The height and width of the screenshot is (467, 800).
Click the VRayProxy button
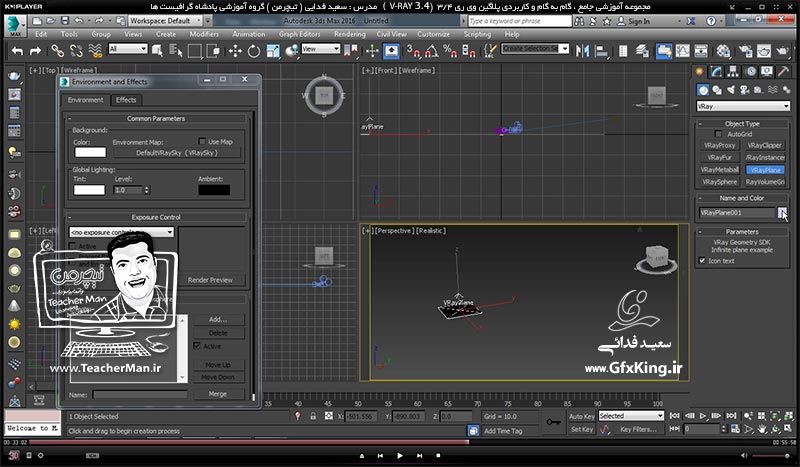click(719, 145)
